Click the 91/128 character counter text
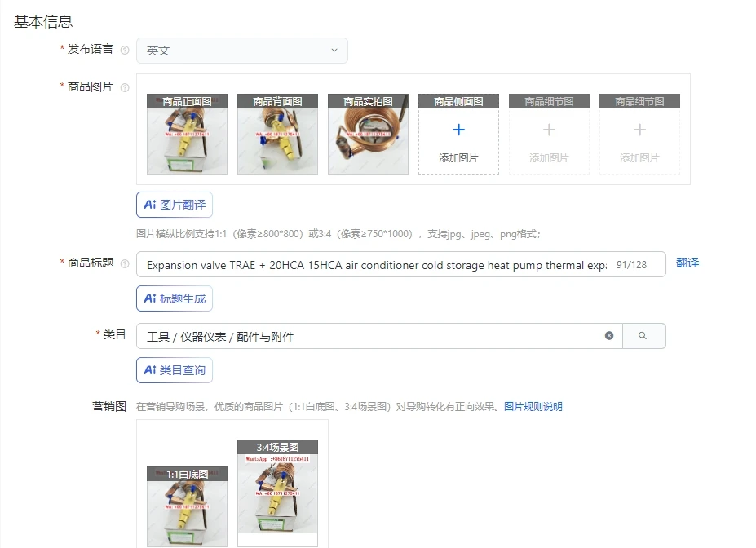The width and height of the screenshot is (756, 548). [x=631, y=264]
